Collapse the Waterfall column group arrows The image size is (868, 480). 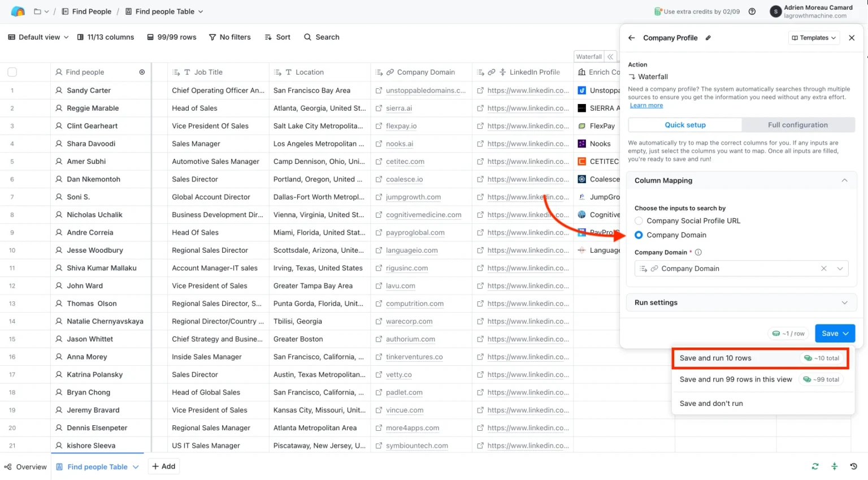coord(610,57)
